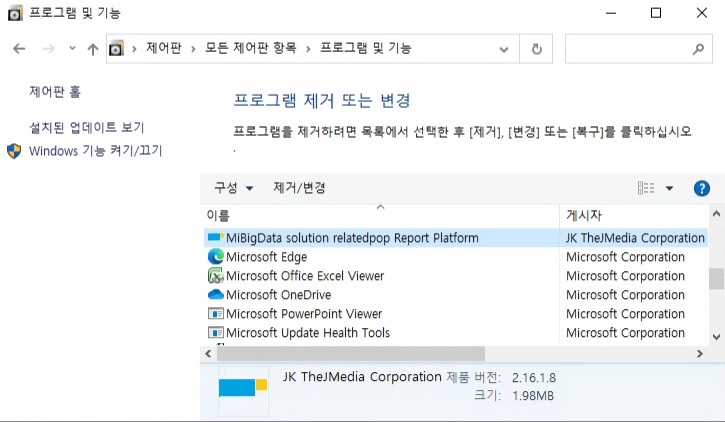Click 제거/변경 toolbar button

coord(299,188)
